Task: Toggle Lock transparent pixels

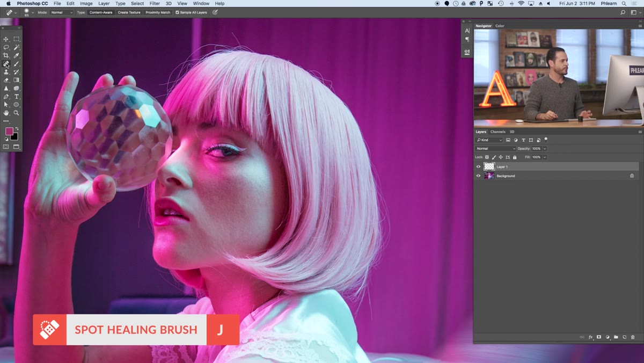Action: coord(487,157)
